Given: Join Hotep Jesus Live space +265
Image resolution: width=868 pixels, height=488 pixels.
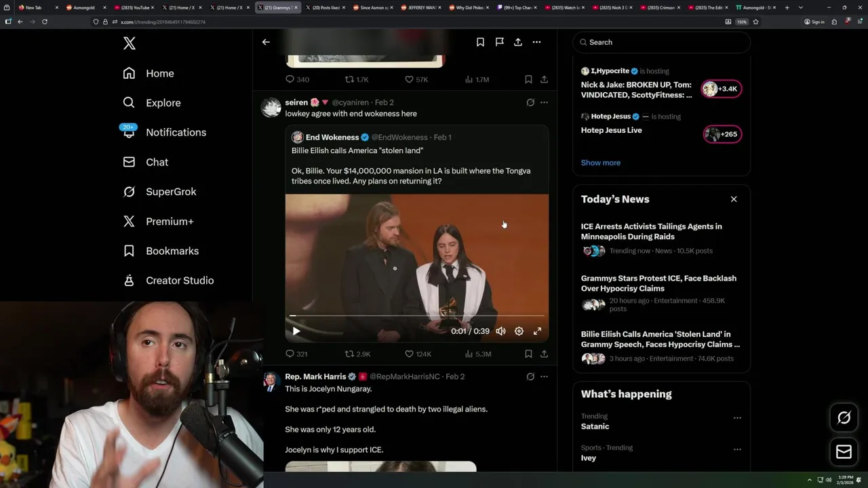Looking at the screenshot, I should pos(722,134).
